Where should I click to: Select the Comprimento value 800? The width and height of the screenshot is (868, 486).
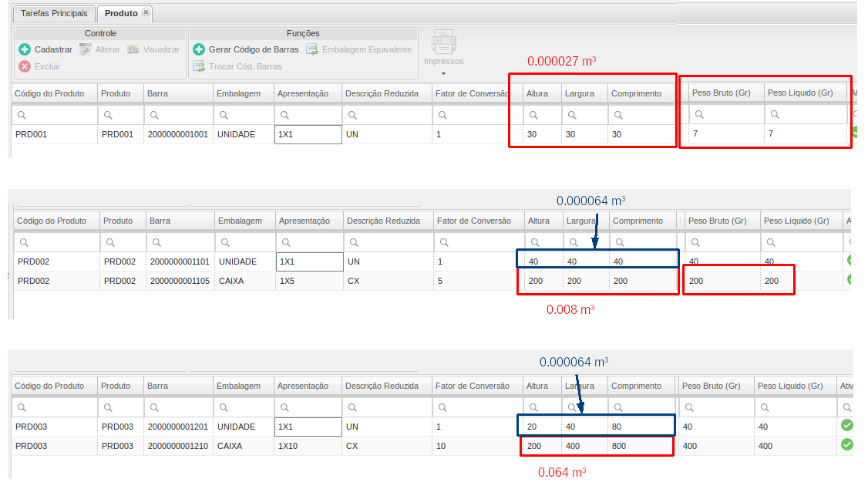641,446
